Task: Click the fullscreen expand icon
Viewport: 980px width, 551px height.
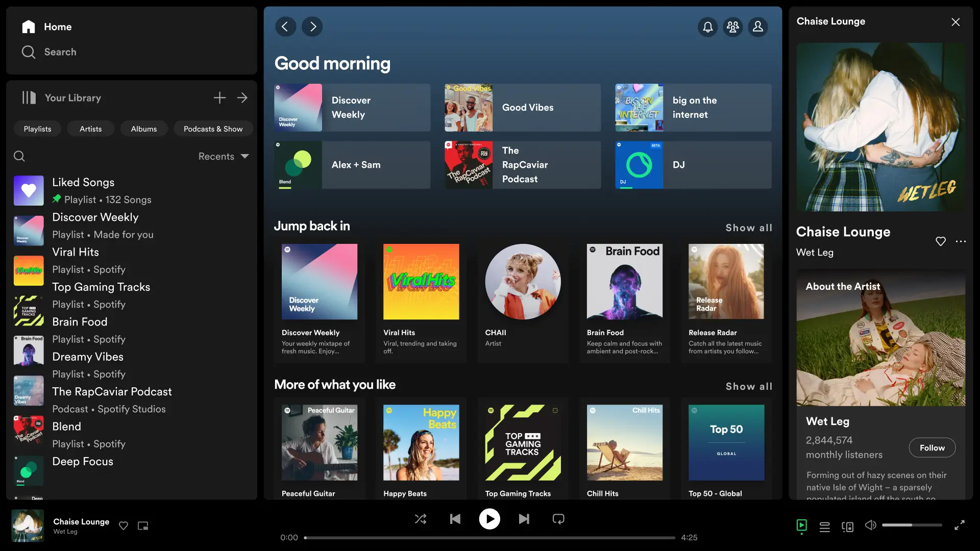Action: [959, 525]
